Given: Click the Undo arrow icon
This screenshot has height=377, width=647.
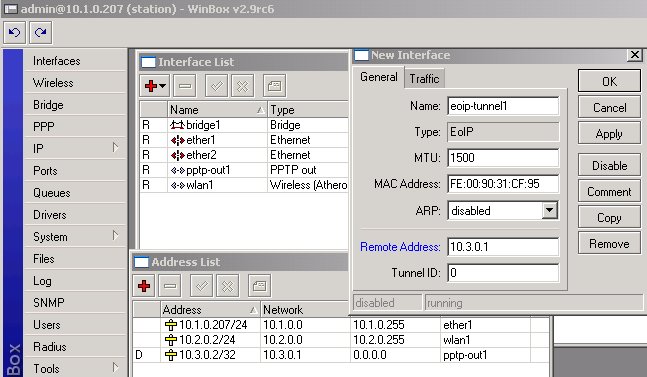Looking at the screenshot, I should (14, 32).
